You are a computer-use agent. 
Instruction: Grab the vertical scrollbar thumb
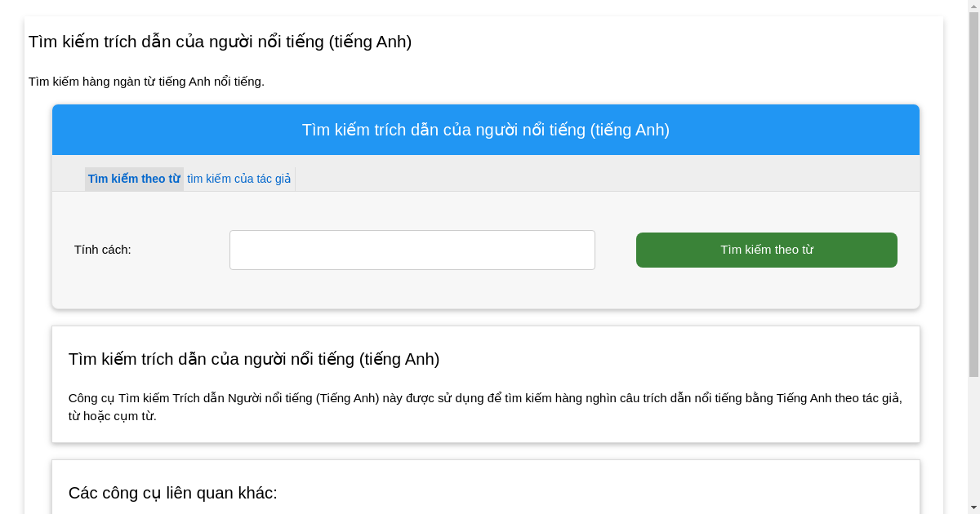973,196
